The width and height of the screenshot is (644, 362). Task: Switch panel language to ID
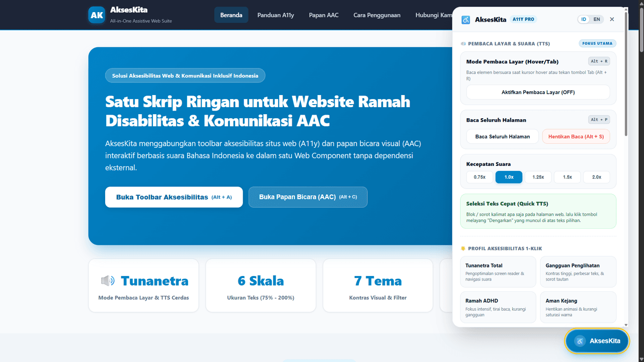click(584, 19)
